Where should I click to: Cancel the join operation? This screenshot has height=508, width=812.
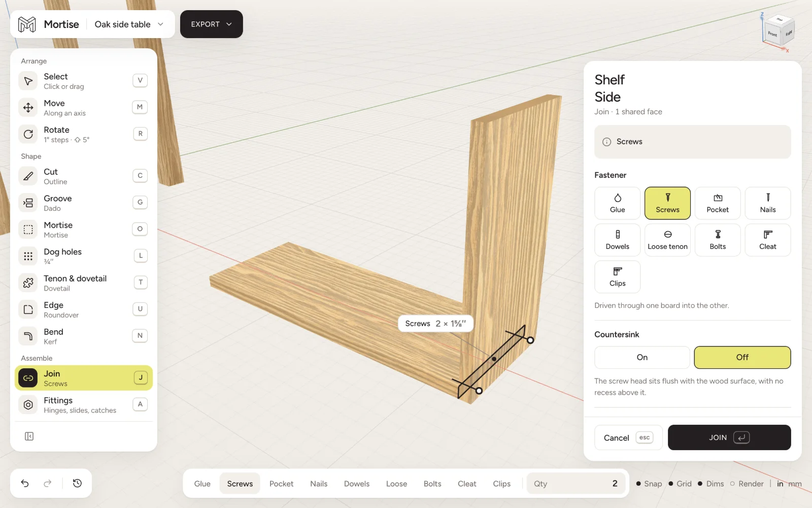coord(628,437)
